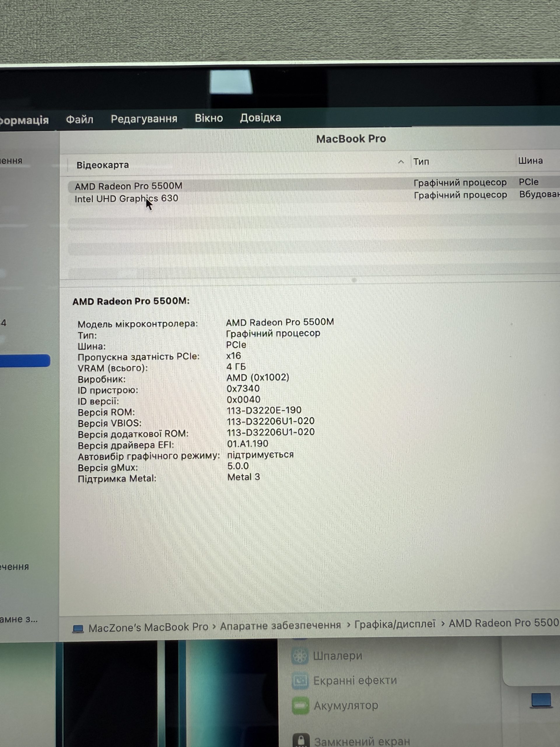Viewport: 560px width, 747px height.
Task: Click MacZone's MacBook Pro in path bar
Action: tap(148, 627)
